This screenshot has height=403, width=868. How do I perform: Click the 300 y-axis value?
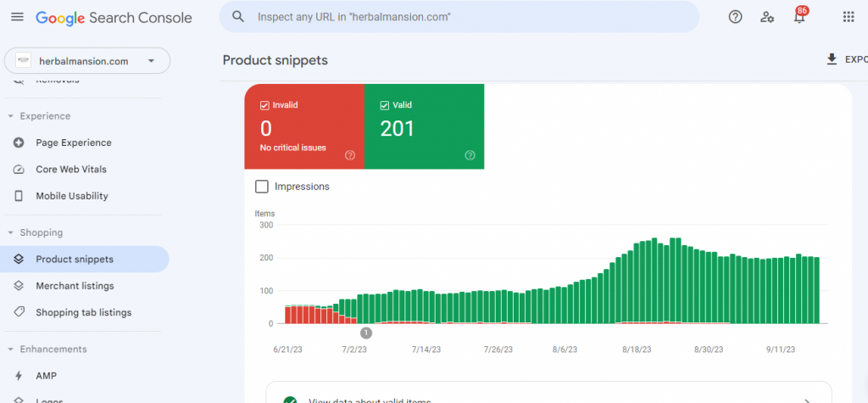pos(266,225)
